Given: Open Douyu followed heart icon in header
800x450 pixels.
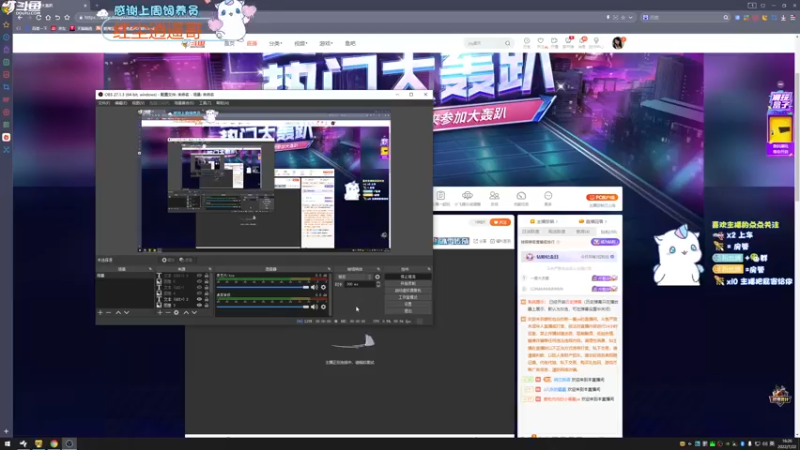Looking at the screenshot, I should [540, 41].
